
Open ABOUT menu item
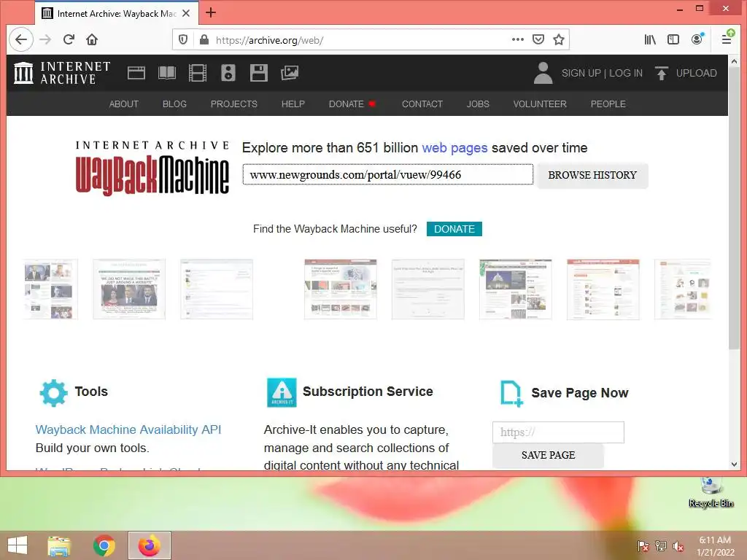point(124,104)
